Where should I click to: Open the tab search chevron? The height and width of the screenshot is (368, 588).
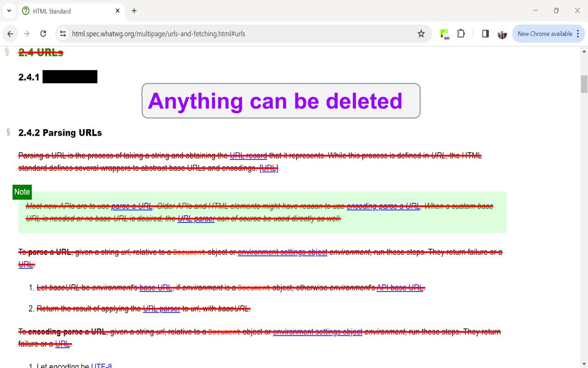[9, 11]
